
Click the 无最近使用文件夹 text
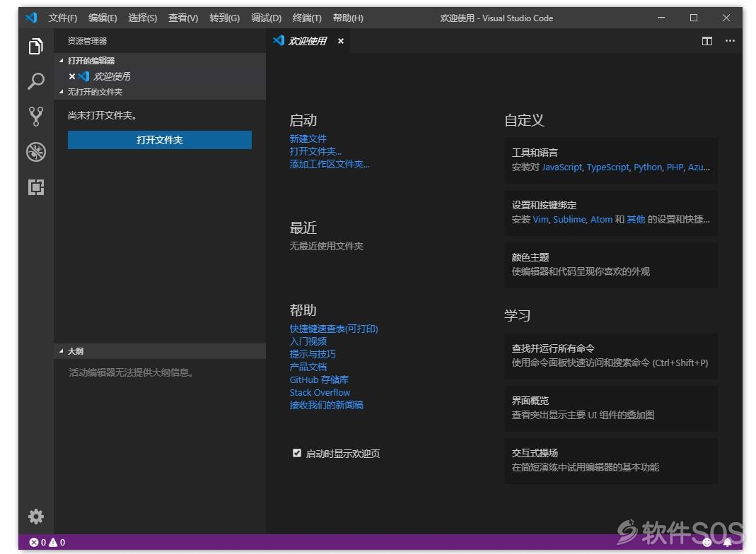coord(327,246)
